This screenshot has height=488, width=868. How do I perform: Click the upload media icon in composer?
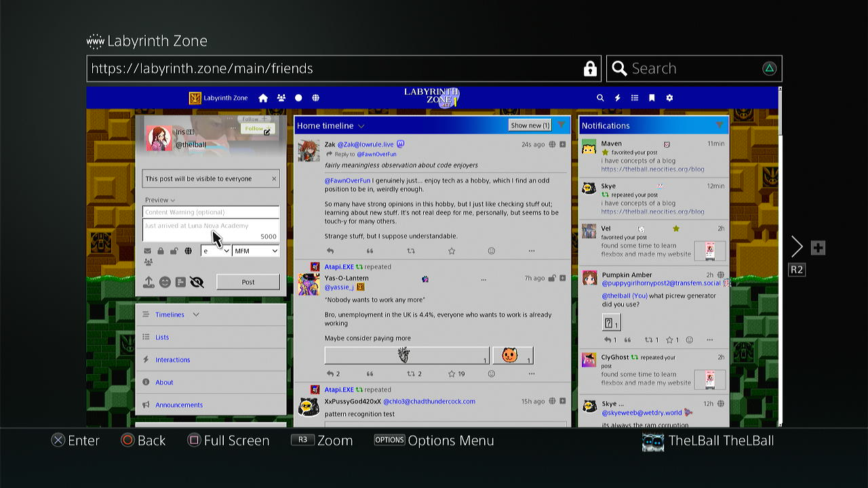149,283
